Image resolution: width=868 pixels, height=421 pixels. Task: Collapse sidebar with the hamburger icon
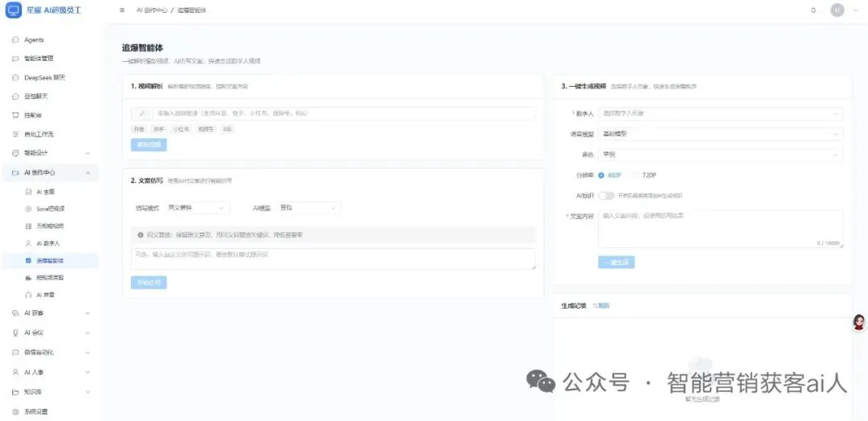[x=122, y=10]
